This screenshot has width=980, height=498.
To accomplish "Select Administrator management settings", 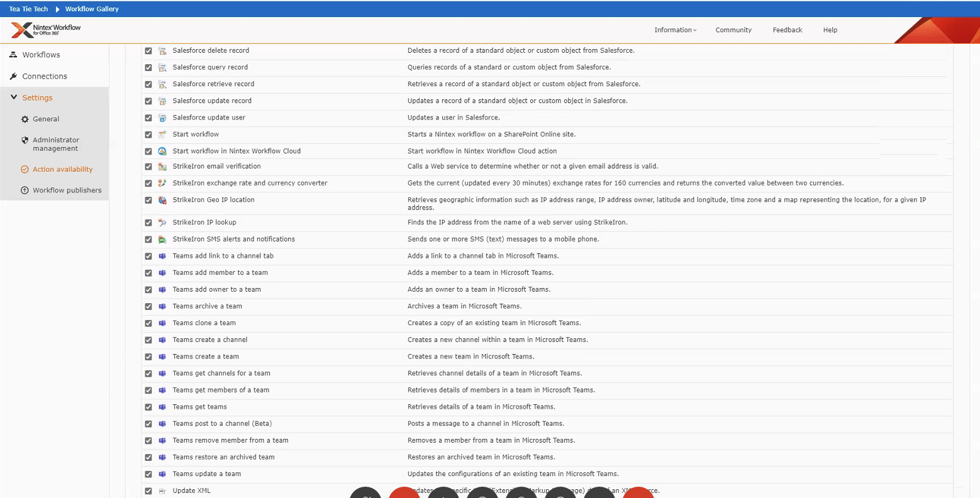I will click(x=56, y=144).
